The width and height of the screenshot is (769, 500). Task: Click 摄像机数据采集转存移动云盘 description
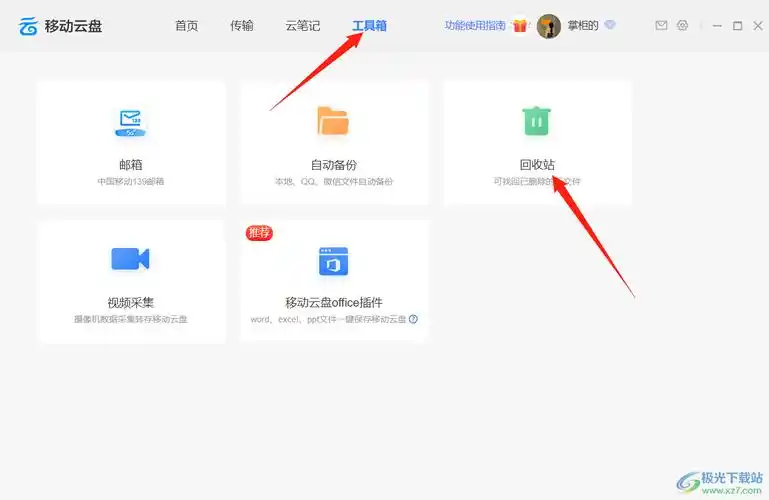point(130,319)
